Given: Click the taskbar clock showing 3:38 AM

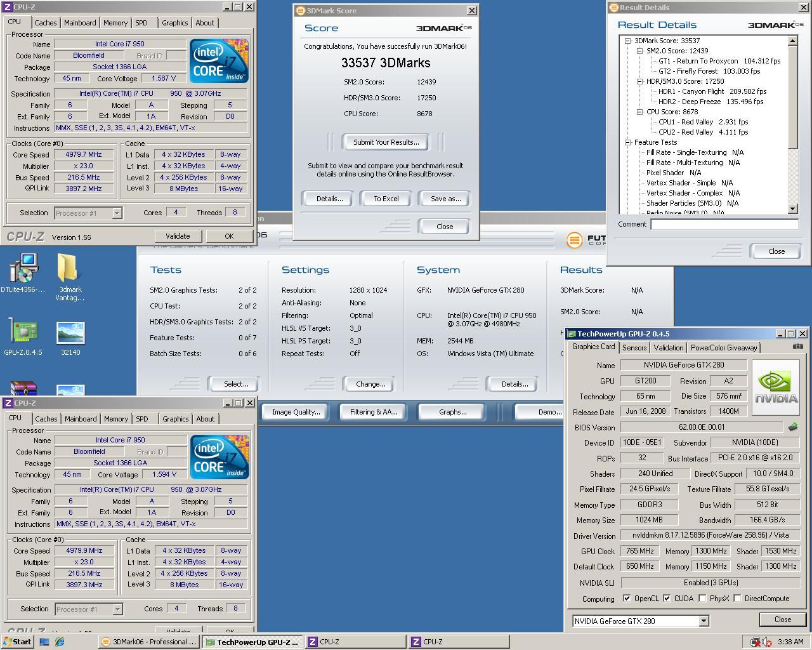Looking at the screenshot, I should coord(790,642).
